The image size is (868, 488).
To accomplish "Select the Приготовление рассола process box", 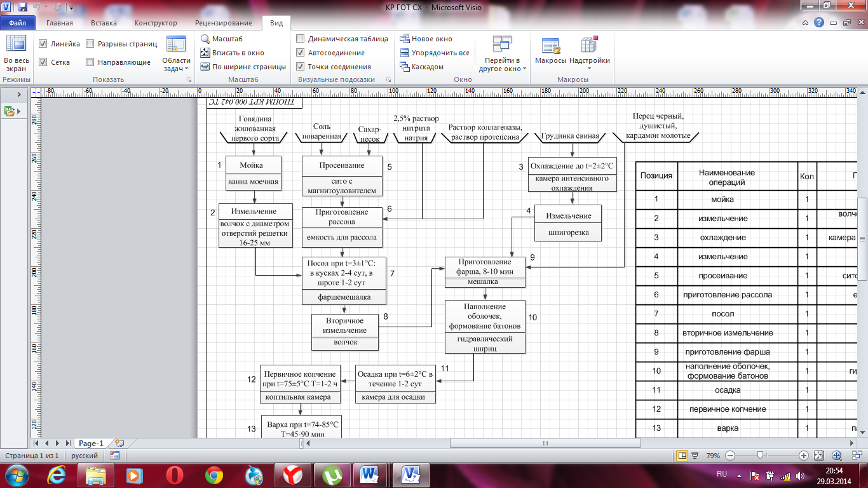I will [x=342, y=227].
